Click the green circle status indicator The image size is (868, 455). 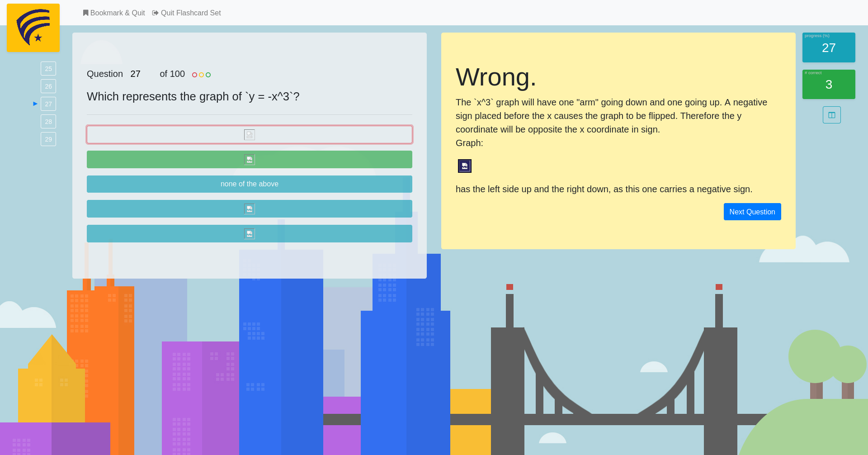[208, 75]
